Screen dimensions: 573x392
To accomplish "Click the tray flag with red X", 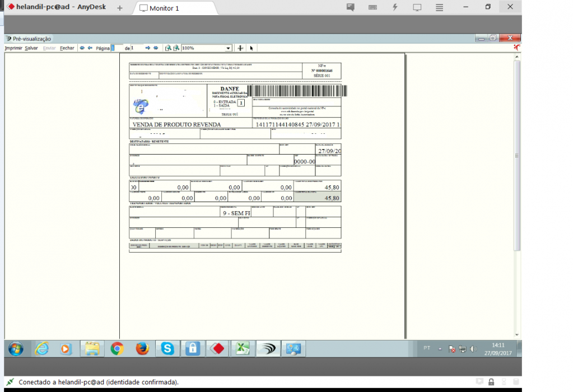I will [x=452, y=349].
